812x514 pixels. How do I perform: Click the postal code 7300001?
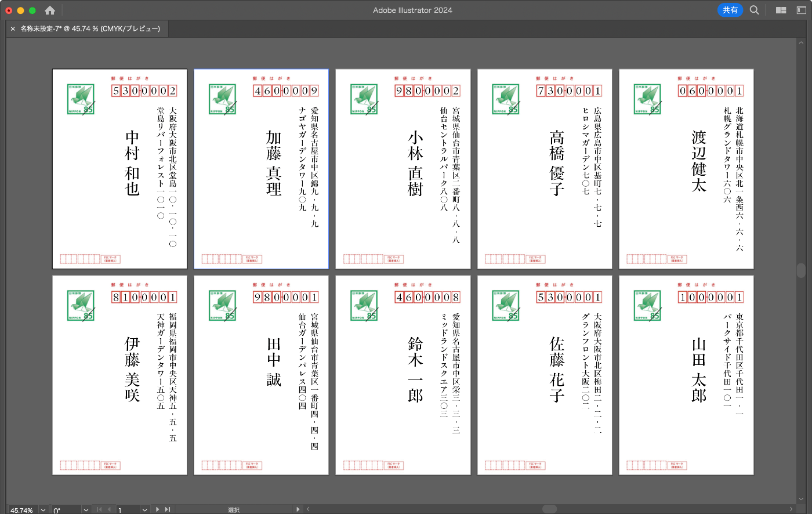coord(569,91)
